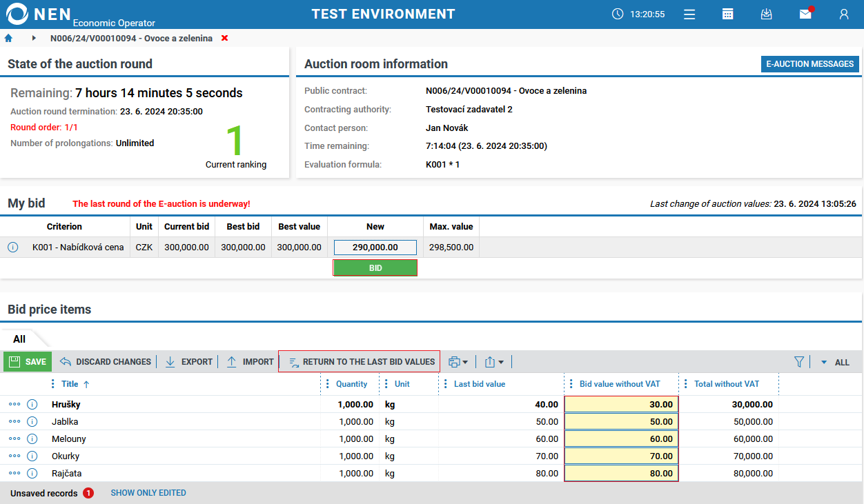The width and height of the screenshot is (864, 504).
Task: Open the mail messages envelope icon
Action: [805, 14]
